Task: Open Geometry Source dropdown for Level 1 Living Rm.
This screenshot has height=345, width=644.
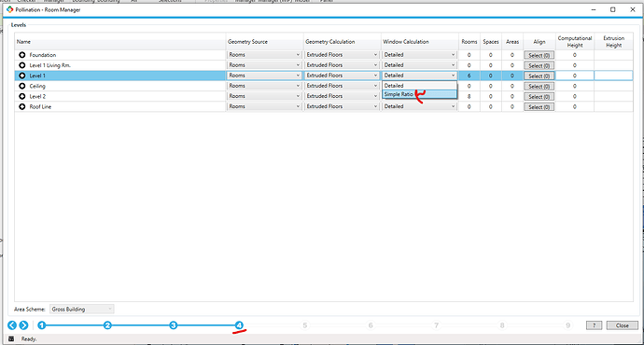Action: (264, 65)
